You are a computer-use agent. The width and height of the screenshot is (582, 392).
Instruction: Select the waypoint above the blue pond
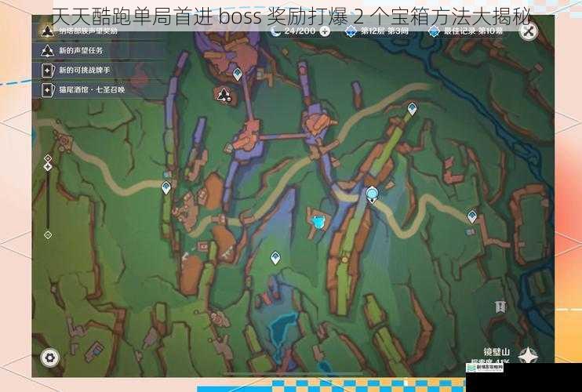(275, 257)
